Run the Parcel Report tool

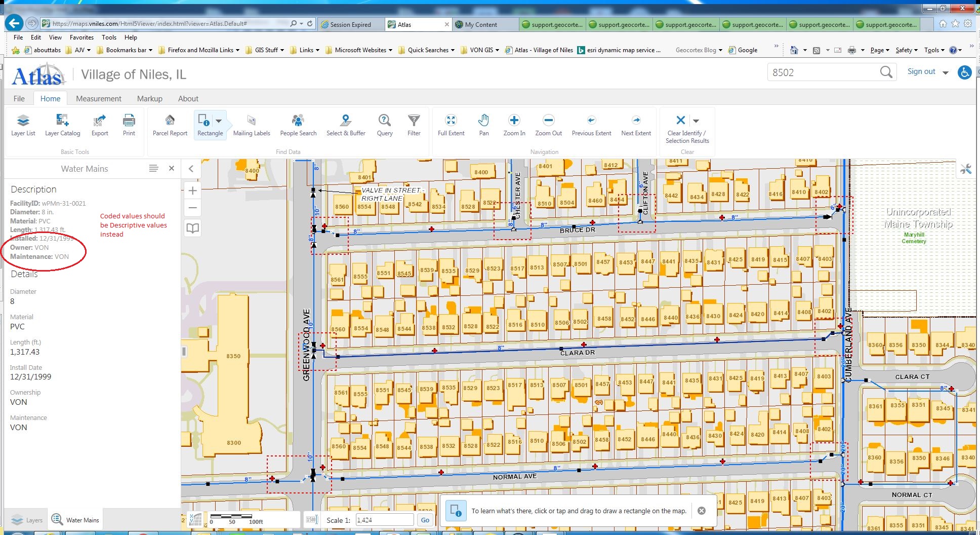170,125
